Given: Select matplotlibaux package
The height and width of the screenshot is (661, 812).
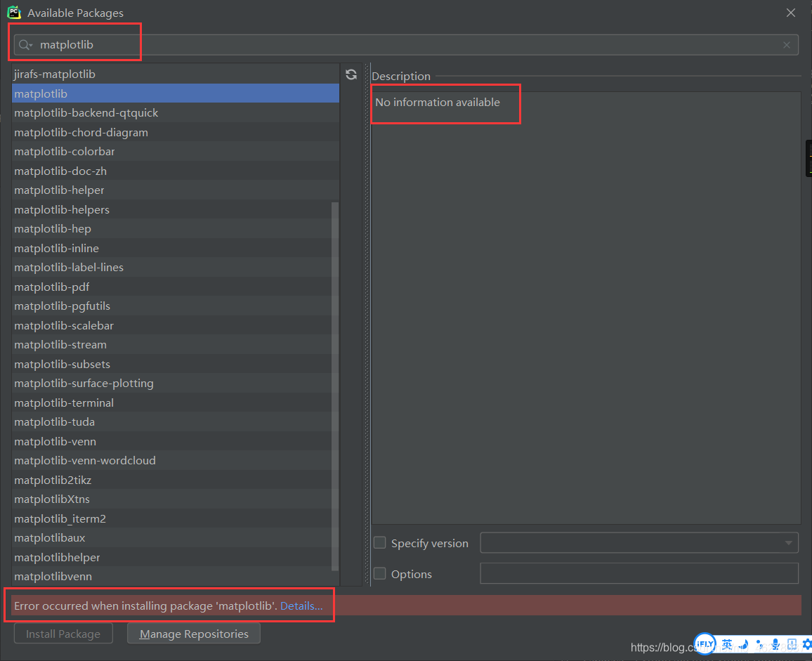Looking at the screenshot, I should 171,537.
